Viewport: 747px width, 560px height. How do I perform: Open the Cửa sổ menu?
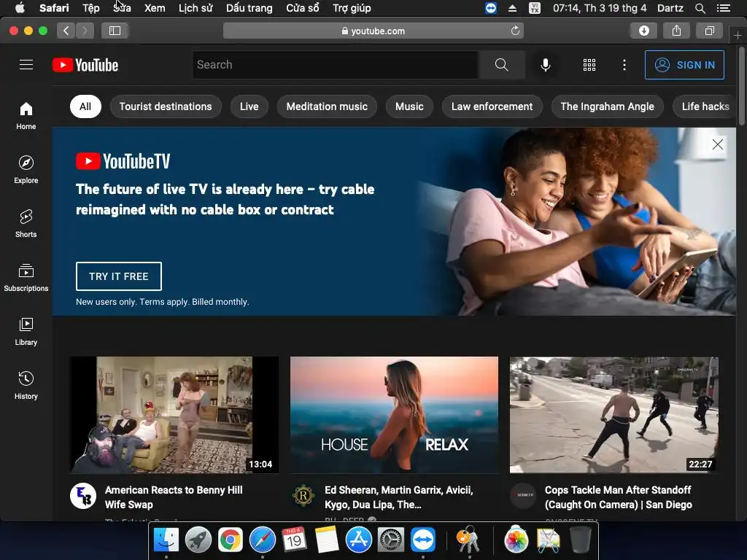(303, 8)
